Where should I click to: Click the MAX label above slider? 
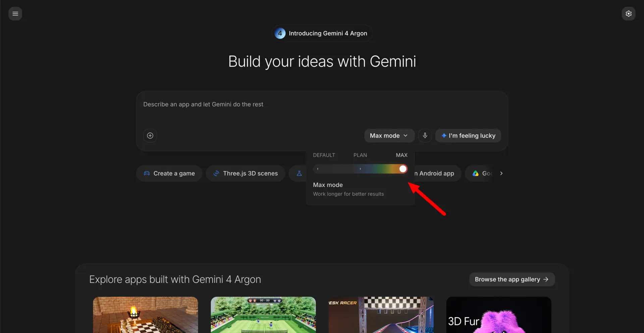coord(401,155)
